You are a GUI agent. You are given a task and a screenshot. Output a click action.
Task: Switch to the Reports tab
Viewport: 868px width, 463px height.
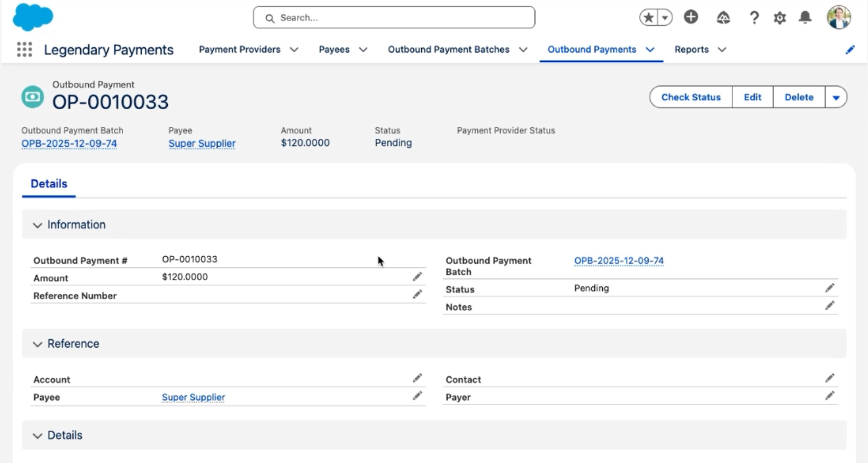pos(691,49)
